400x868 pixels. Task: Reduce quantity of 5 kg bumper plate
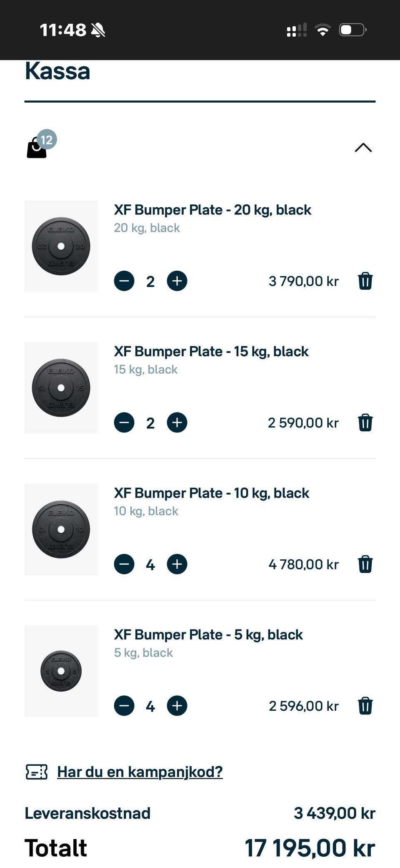pyautogui.click(x=124, y=706)
